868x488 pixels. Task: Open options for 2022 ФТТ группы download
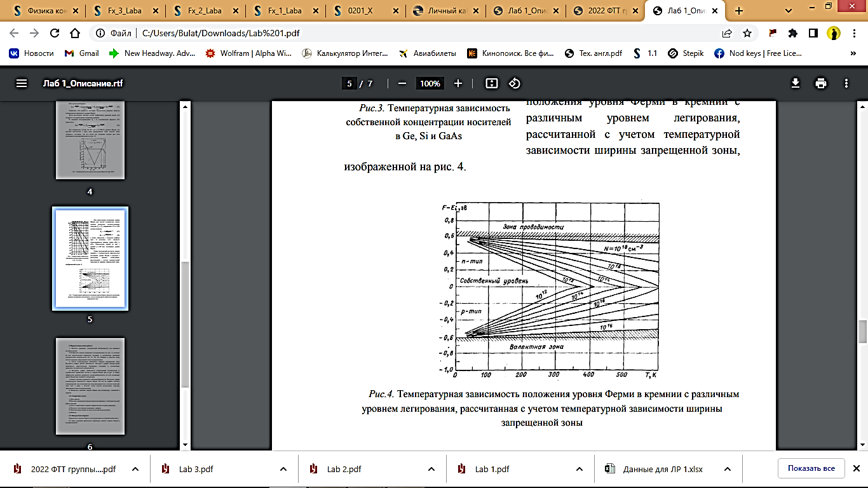(135, 469)
